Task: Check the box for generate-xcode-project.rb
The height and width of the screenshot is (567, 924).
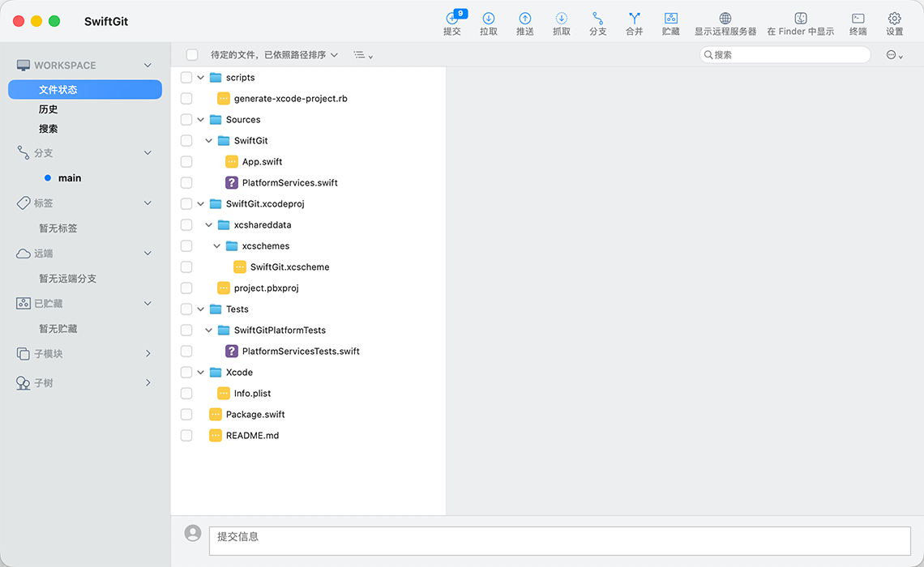Action: click(186, 98)
